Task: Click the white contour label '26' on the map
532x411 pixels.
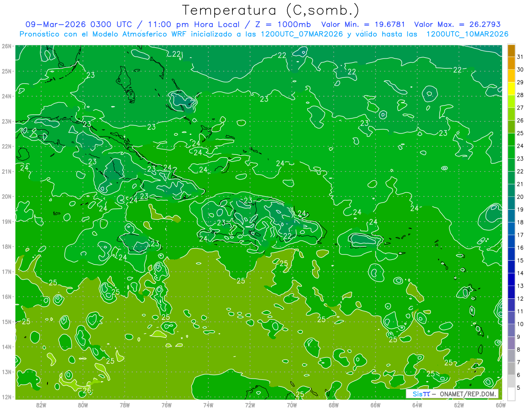Action: [87, 391]
